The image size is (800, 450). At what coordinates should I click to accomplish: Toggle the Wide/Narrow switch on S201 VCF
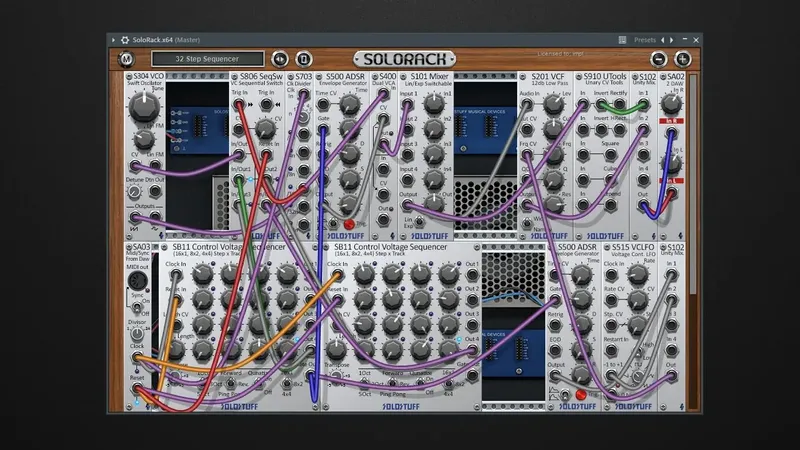click(527, 223)
